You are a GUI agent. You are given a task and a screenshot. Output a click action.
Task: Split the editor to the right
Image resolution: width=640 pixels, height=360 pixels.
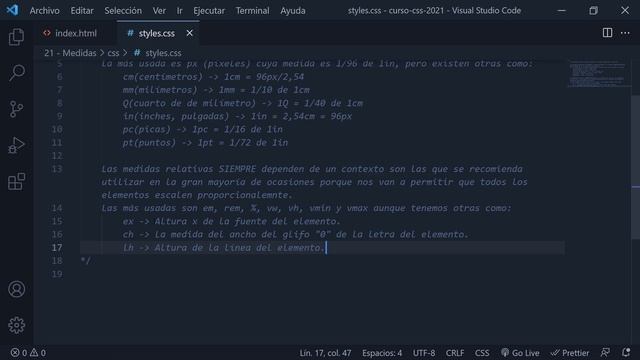(607, 33)
